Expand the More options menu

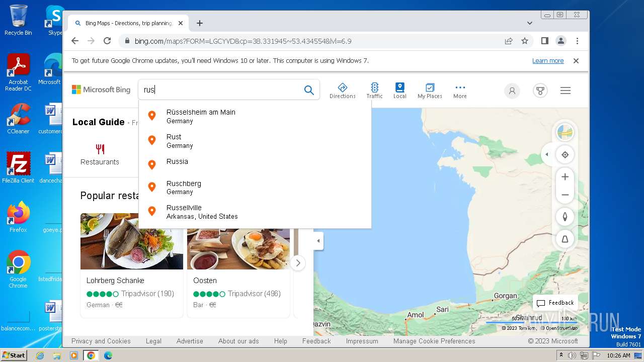pyautogui.click(x=460, y=90)
